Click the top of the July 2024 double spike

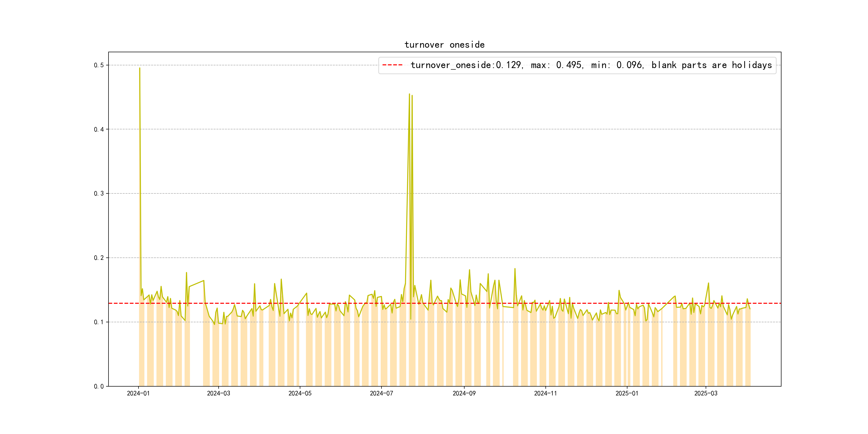tap(409, 94)
